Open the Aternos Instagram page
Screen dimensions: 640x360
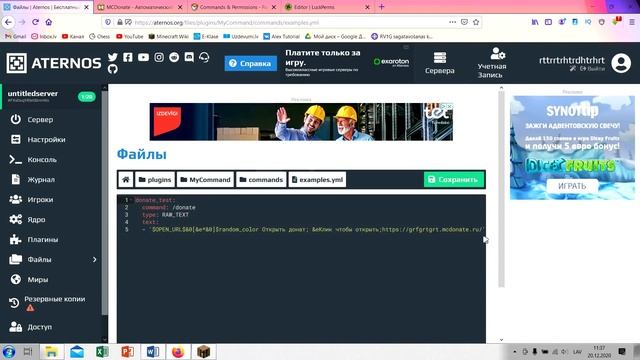[x=159, y=57]
